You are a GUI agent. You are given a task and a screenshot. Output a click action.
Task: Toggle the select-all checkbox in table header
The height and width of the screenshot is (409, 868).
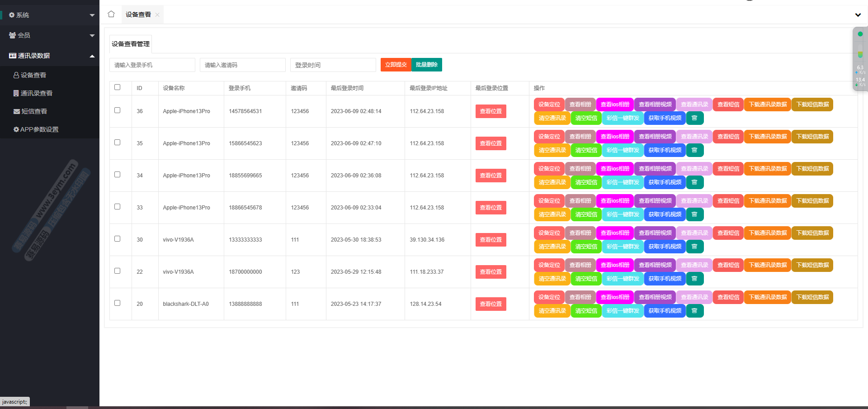coord(118,87)
